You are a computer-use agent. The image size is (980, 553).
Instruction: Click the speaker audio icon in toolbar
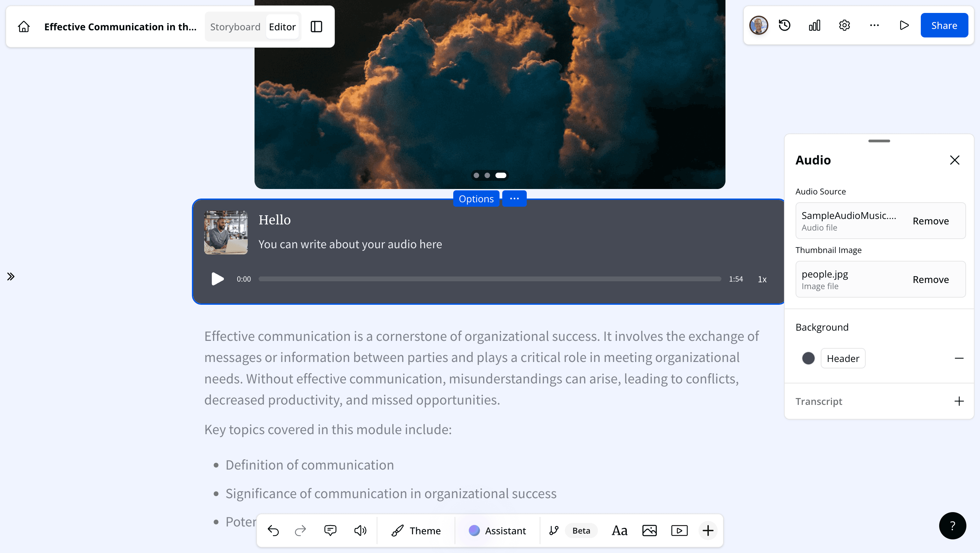[360, 531]
